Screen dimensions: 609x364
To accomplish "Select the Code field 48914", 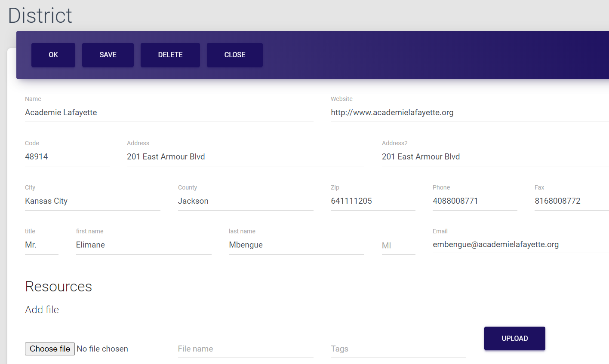I will click(67, 157).
